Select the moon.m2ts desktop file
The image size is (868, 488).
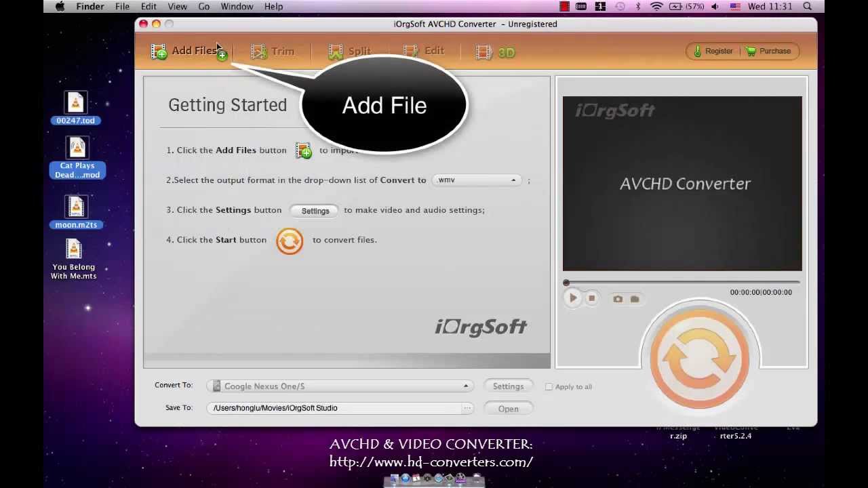[76, 212]
